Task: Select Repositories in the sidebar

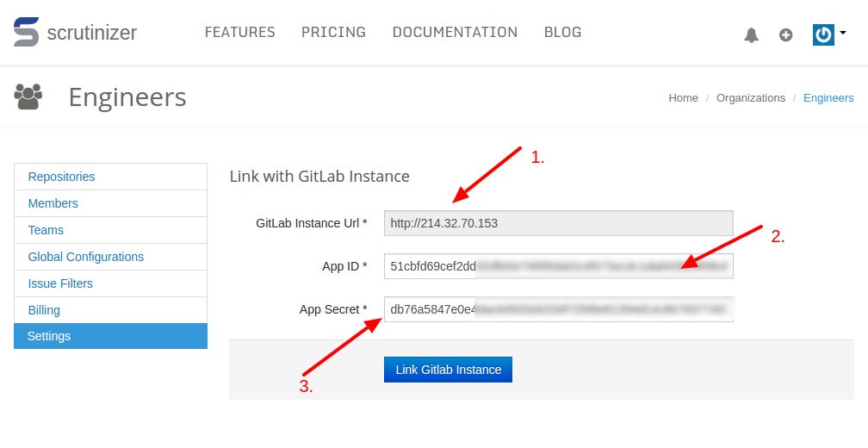Action: coord(111,177)
